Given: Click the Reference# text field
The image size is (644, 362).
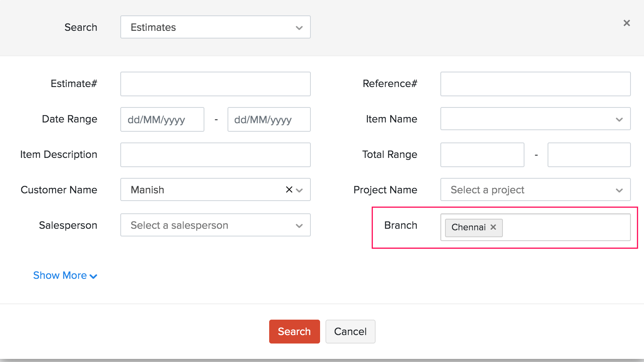Looking at the screenshot, I should [x=535, y=84].
